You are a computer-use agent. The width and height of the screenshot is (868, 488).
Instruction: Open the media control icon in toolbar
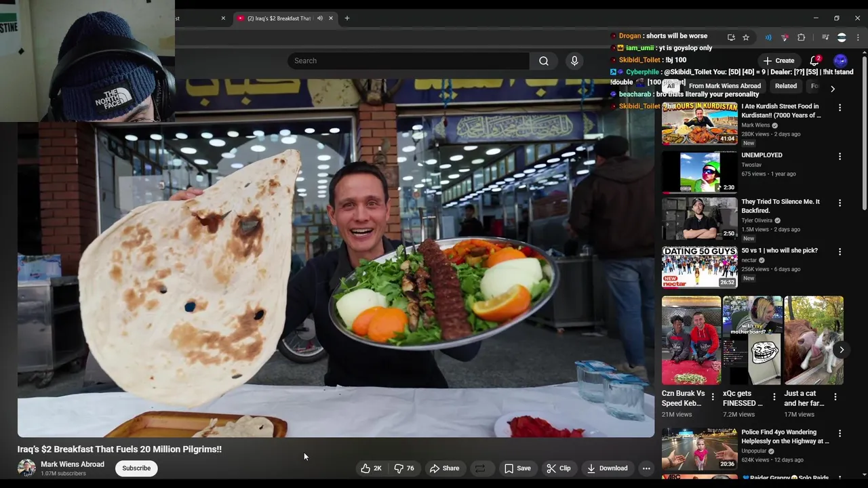click(825, 37)
